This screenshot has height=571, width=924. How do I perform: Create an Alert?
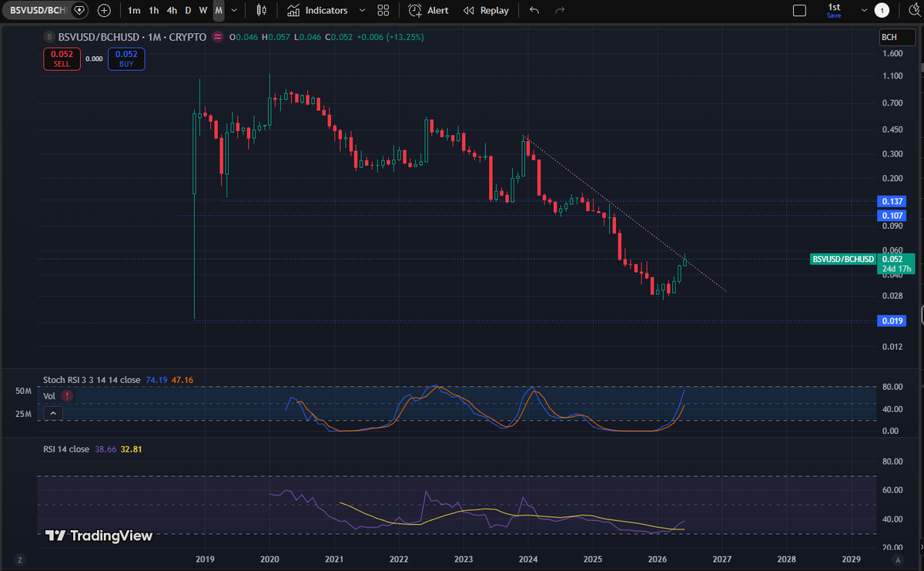[429, 11]
